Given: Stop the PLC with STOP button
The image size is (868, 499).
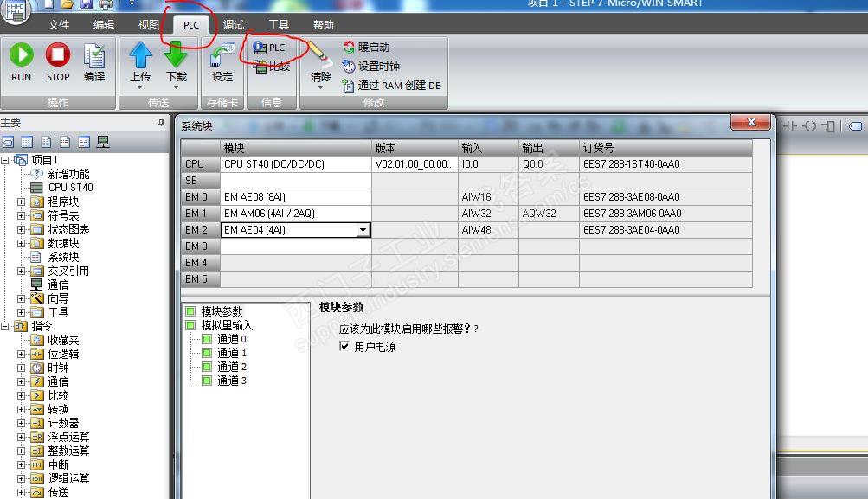Looking at the screenshot, I should [x=58, y=62].
